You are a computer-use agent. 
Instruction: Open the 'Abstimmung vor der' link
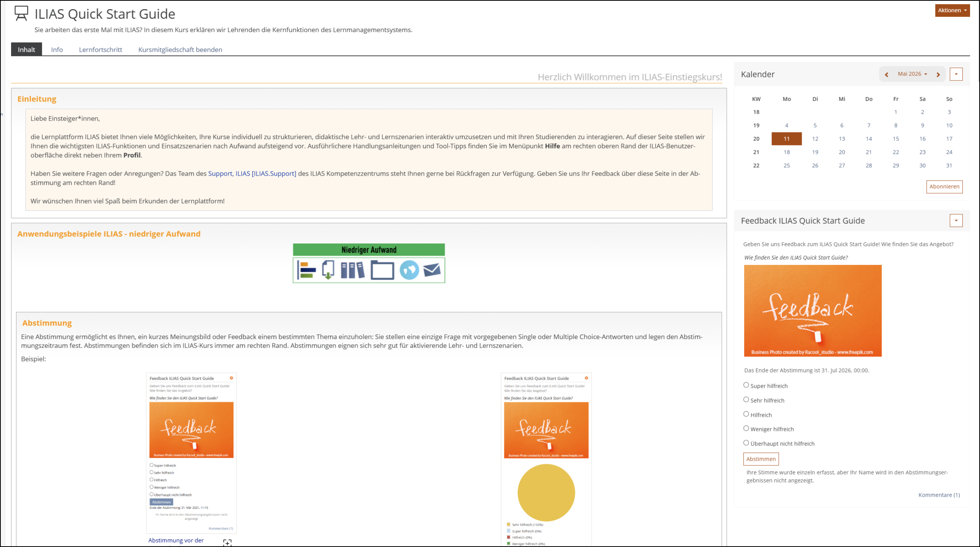pyautogui.click(x=176, y=540)
